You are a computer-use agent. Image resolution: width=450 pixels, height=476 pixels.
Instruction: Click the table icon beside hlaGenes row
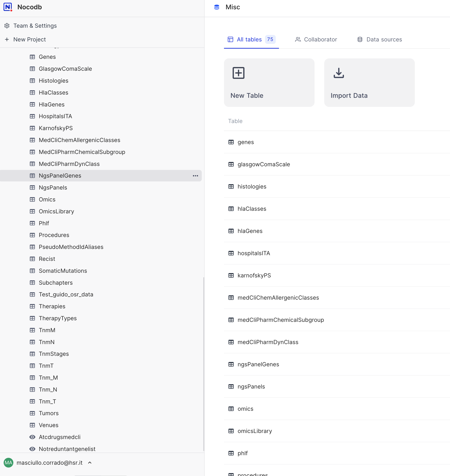[231, 231]
